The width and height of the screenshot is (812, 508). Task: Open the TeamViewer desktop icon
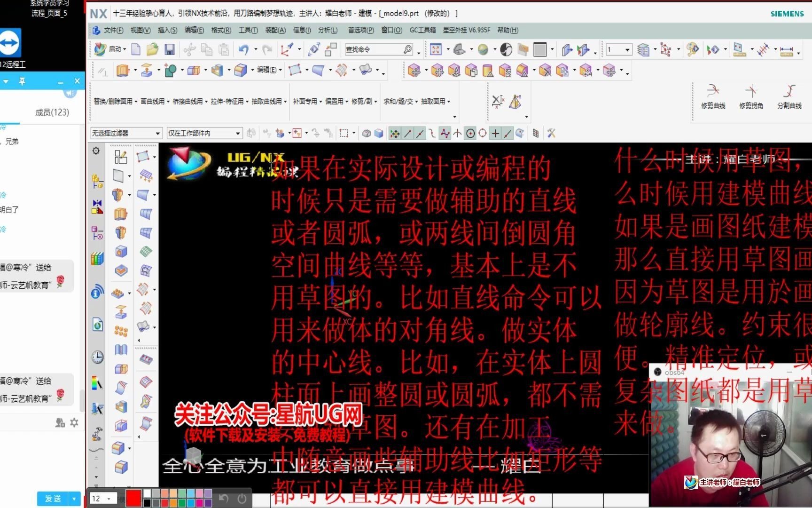coord(10,43)
